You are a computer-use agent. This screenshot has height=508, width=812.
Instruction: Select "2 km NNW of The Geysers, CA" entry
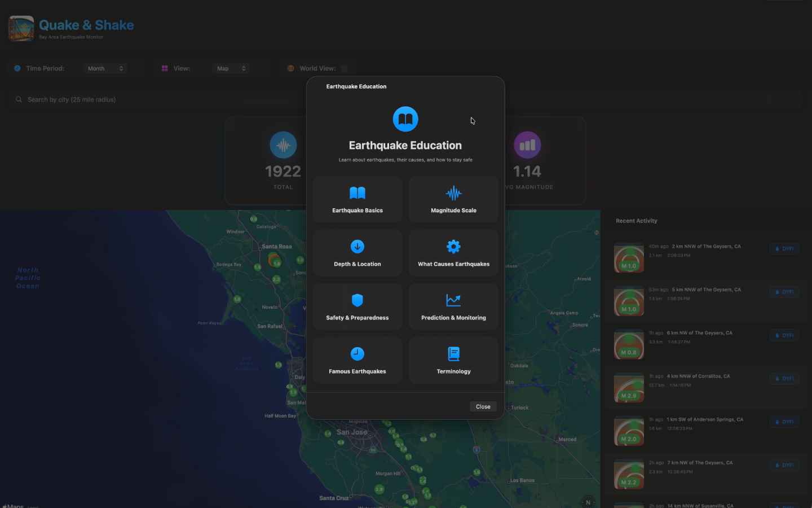[x=706, y=247]
